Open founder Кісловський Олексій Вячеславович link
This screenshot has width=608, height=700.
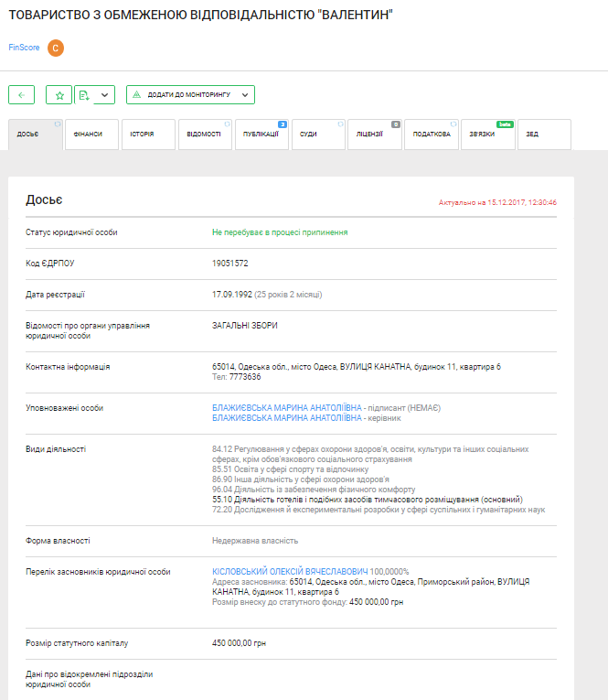[290, 570]
